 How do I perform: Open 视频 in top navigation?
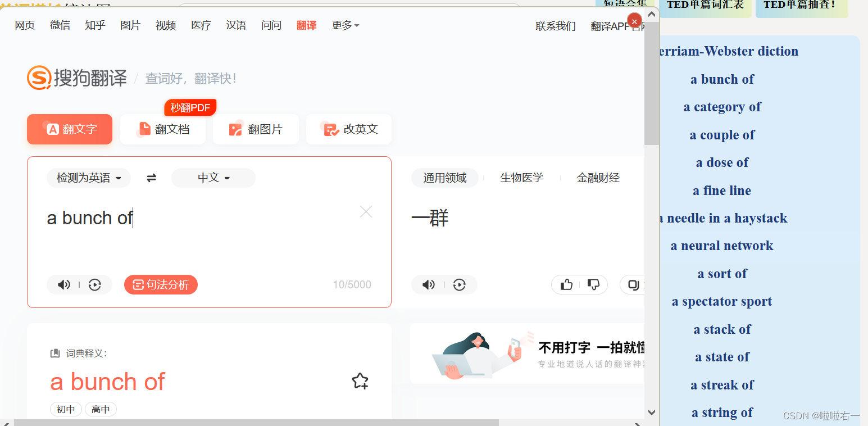coord(166,25)
